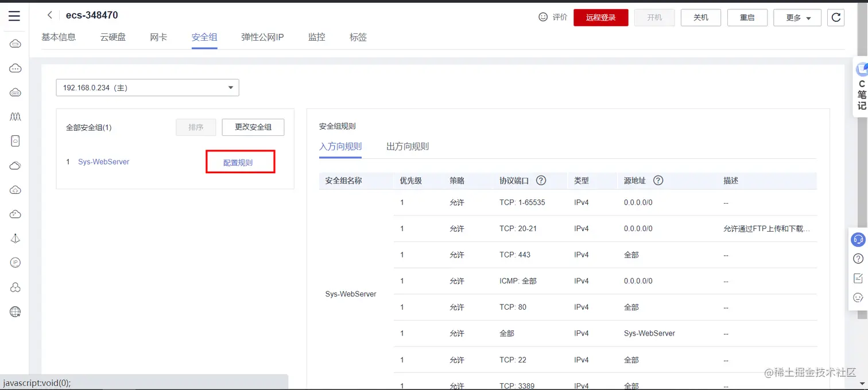This screenshot has width=868, height=390.
Task: Select the double overlapping cloud sidebar icon
Action: (x=15, y=166)
